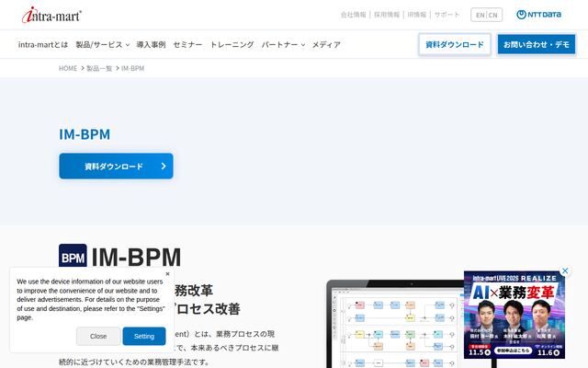Screen dimensions: 588x368
Task: Open the メディア menu item
Action: (x=326, y=44)
